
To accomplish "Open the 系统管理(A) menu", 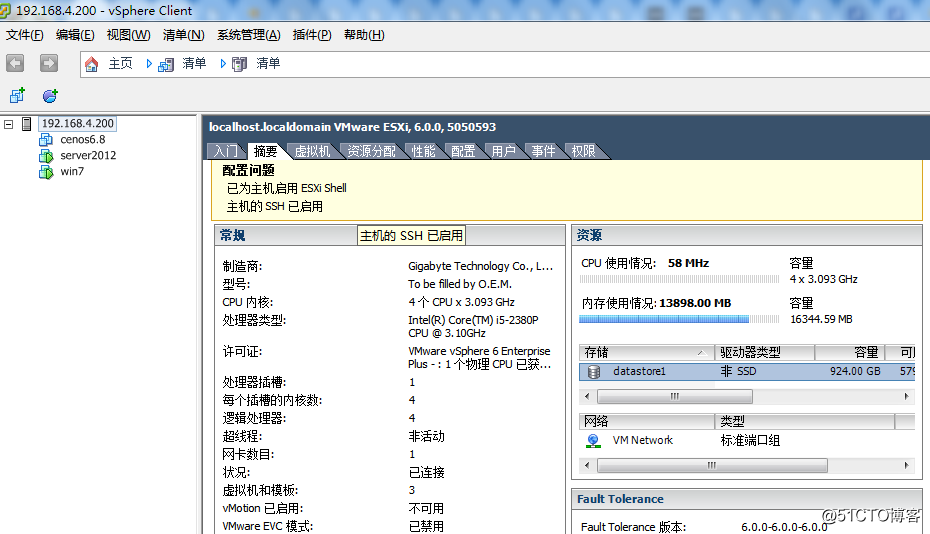I will pos(248,35).
